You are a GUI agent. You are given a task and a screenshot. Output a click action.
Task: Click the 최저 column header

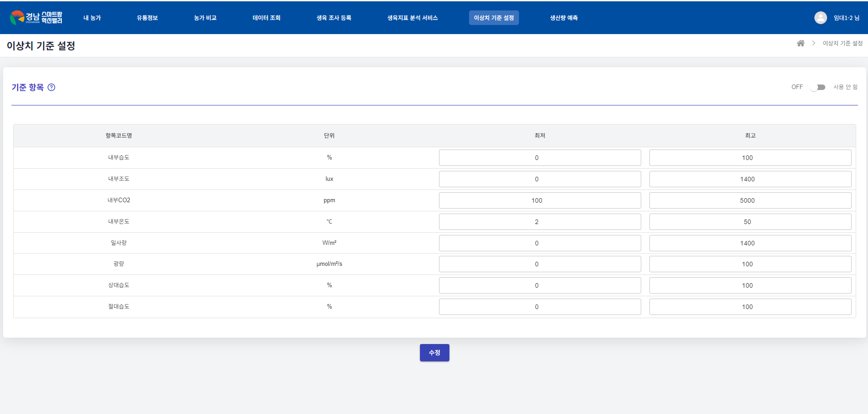pos(540,135)
